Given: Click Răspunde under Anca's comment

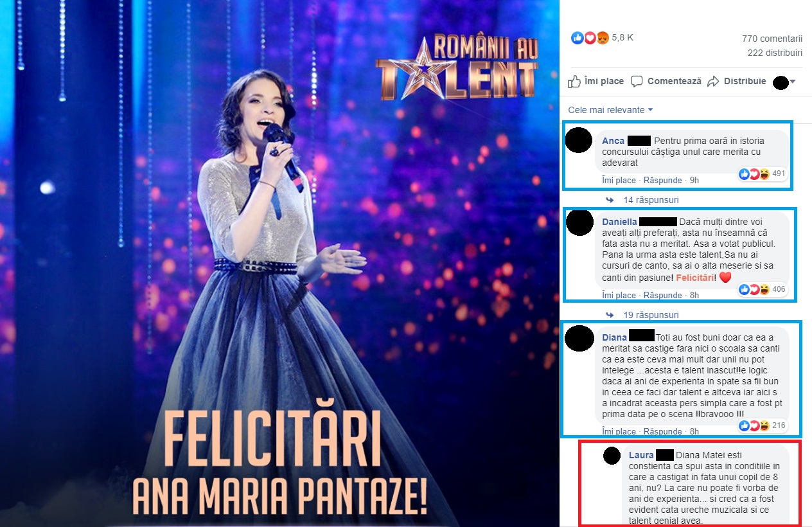Looking at the screenshot, I should 662,181.
